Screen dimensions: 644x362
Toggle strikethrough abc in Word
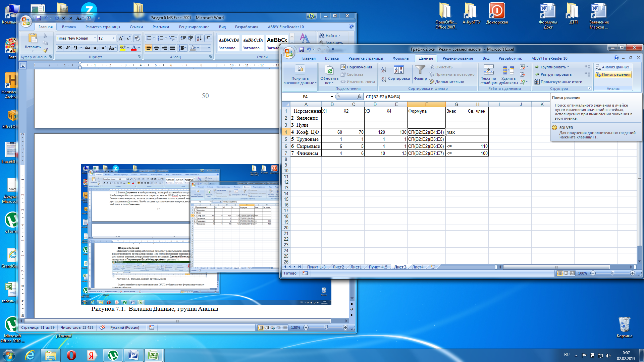pos(88,48)
